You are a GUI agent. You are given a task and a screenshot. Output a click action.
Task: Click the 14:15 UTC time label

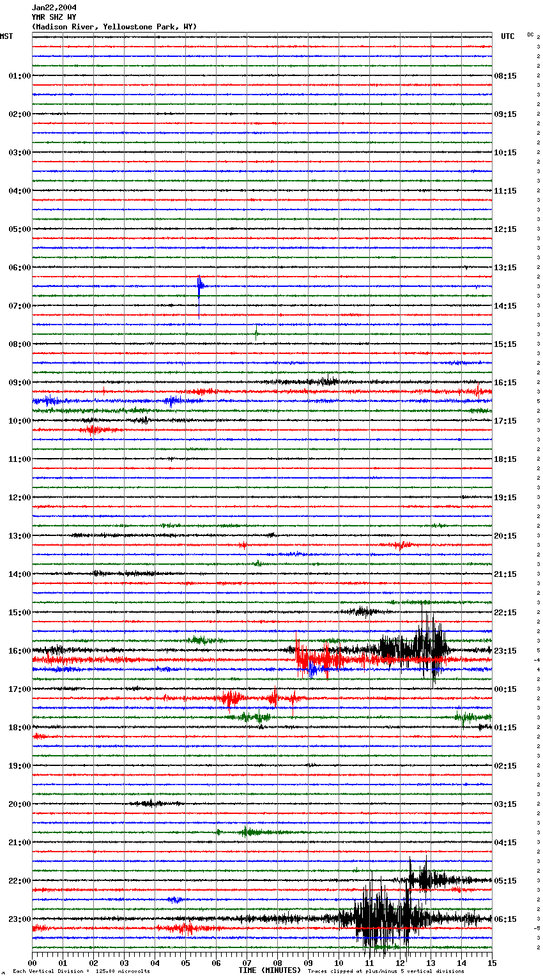505,306
